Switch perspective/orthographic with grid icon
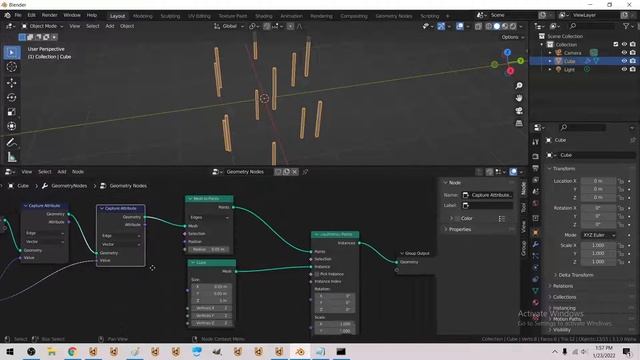The image size is (640, 360). pyautogui.click(x=519, y=123)
